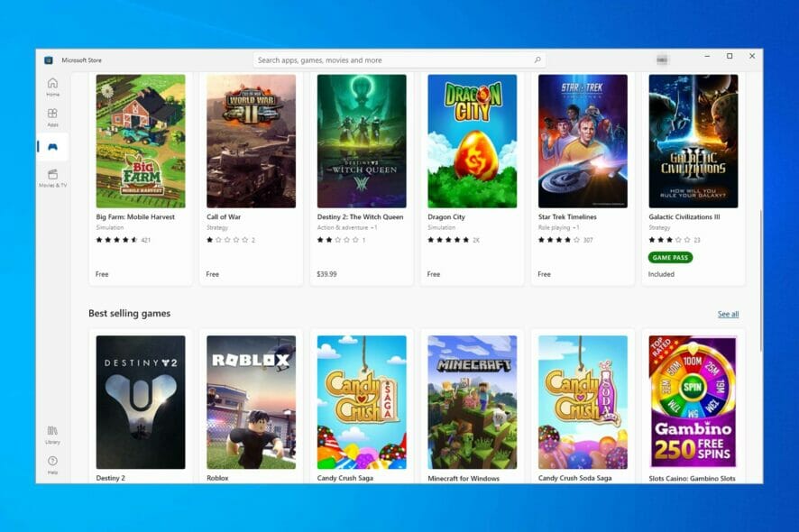Click the vertical scrollbar on the right
Screen dimensions: 799x532
pos(761,280)
